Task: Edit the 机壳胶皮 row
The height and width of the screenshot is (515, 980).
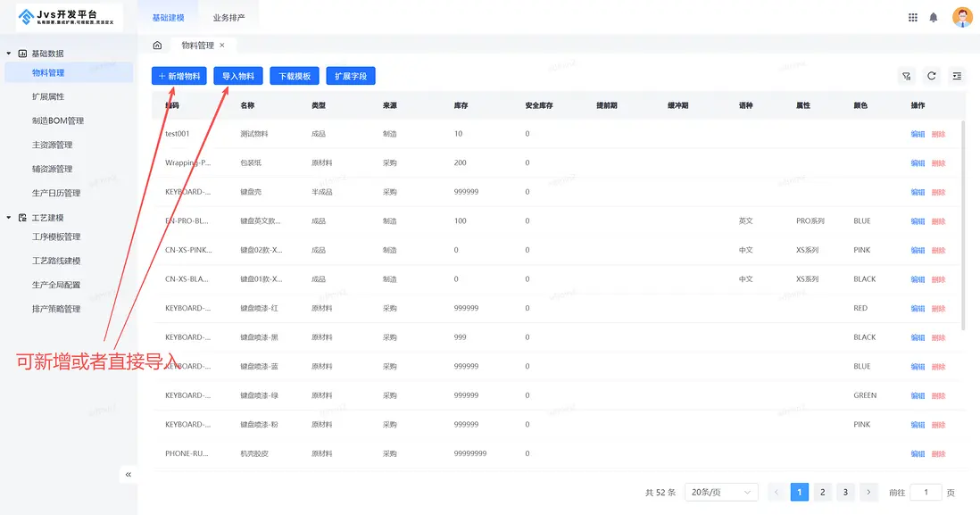Action: [x=918, y=453]
